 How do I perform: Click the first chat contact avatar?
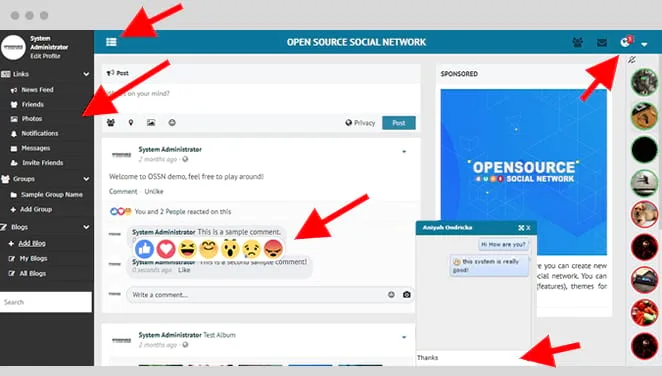coord(644,82)
